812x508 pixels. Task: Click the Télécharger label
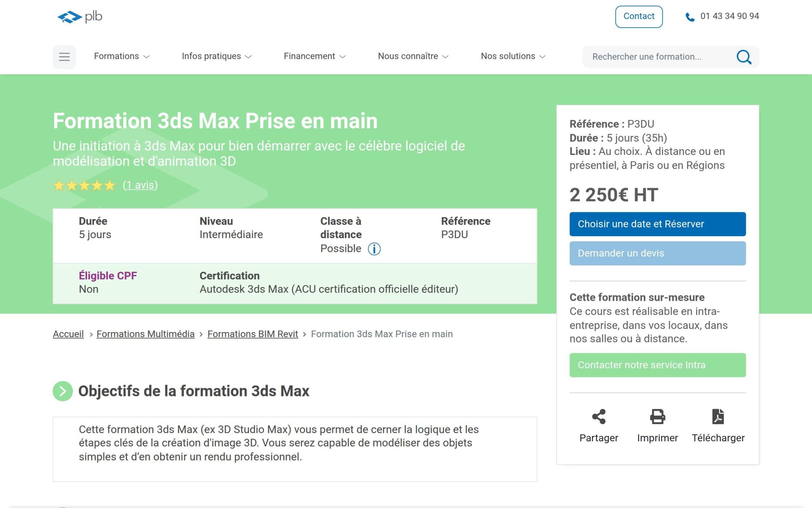718,438
